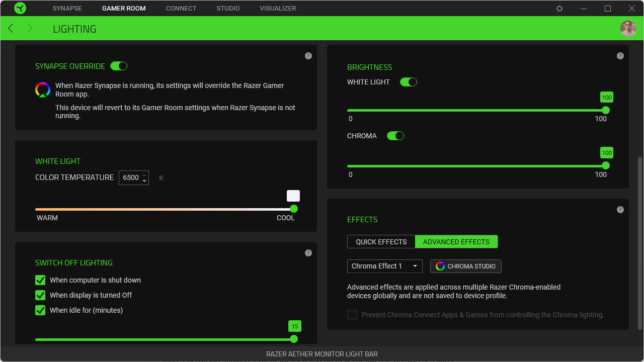644x362 pixels.
Task: Click the color temperature slider handle
Action: click(294, 209)
